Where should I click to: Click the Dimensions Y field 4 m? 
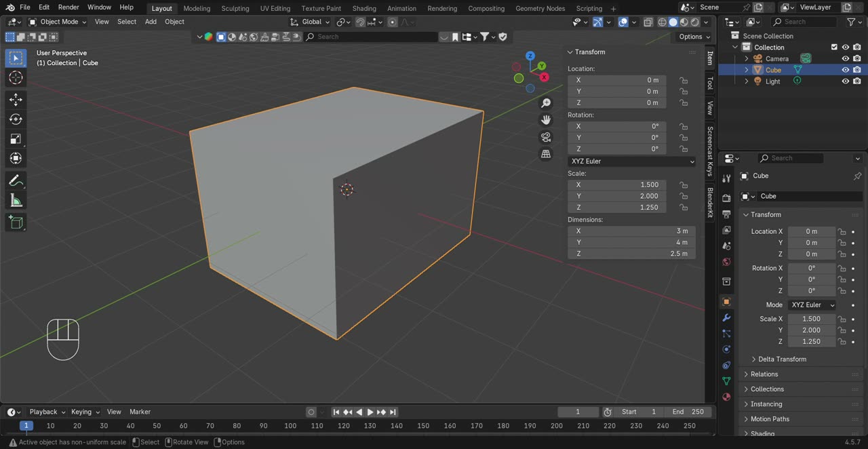pos(631,242)
